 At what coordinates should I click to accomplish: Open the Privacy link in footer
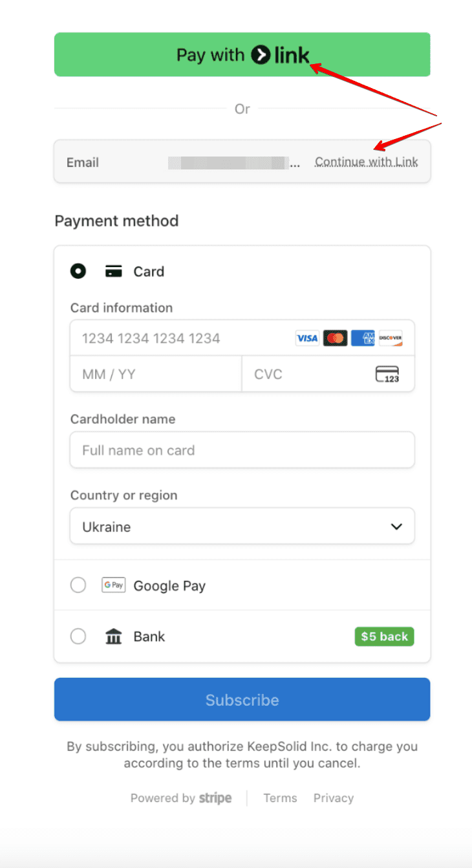point(334,798)
